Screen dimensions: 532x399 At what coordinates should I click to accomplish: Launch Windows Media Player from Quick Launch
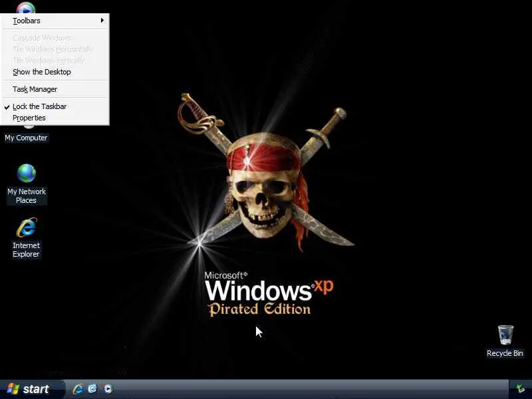(x=108, y=389)
